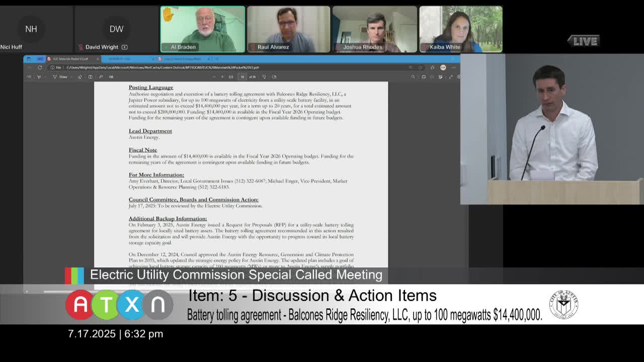Screen dimensions: 644x362
Task: Click the 'Fiscal Note' heading
Action: (143, 150)
